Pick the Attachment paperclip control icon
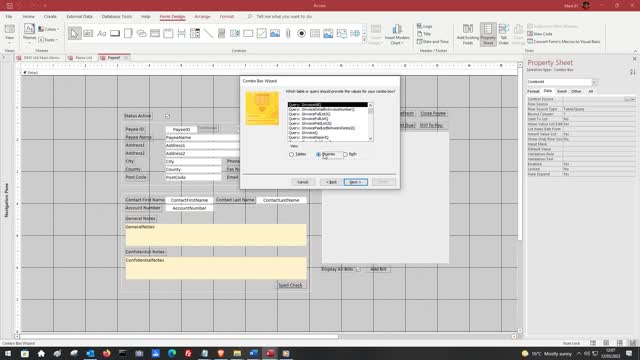The width and height of the screenshot is (640, 360). [x=288, y=33]
